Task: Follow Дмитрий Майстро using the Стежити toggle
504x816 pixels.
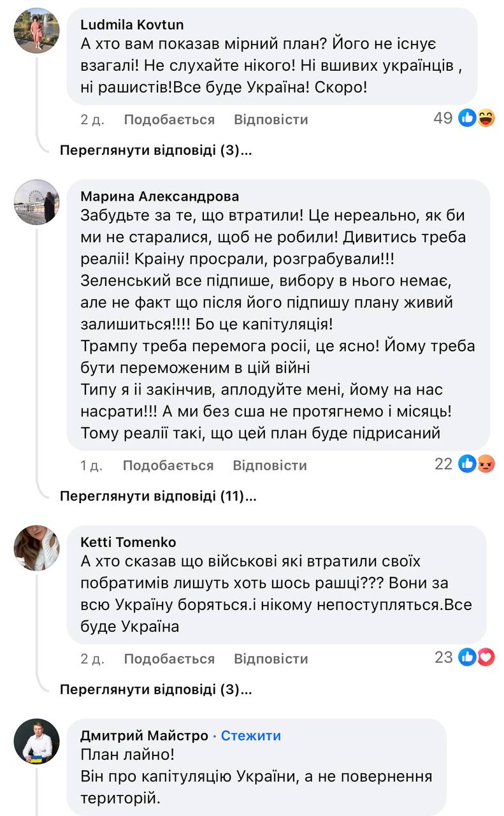Action: [252, 735]
